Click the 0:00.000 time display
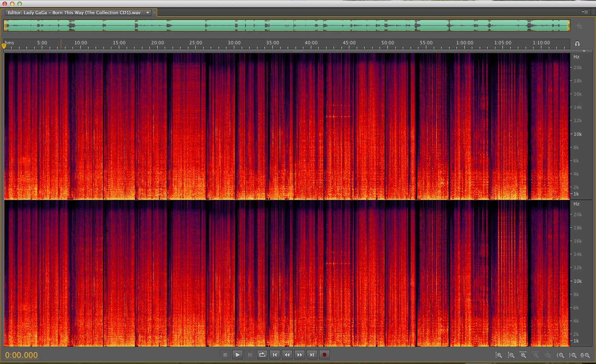596x364 pixels. coord(21,355)
